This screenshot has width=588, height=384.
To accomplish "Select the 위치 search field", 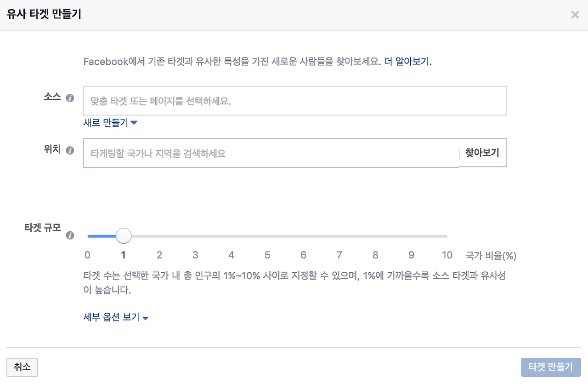I will [x=266, y=153].
